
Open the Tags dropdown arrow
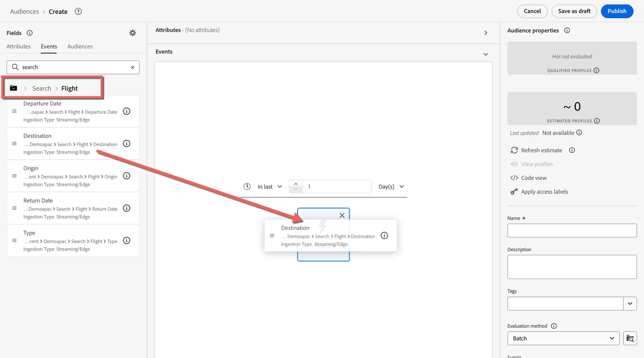(630, 304)
